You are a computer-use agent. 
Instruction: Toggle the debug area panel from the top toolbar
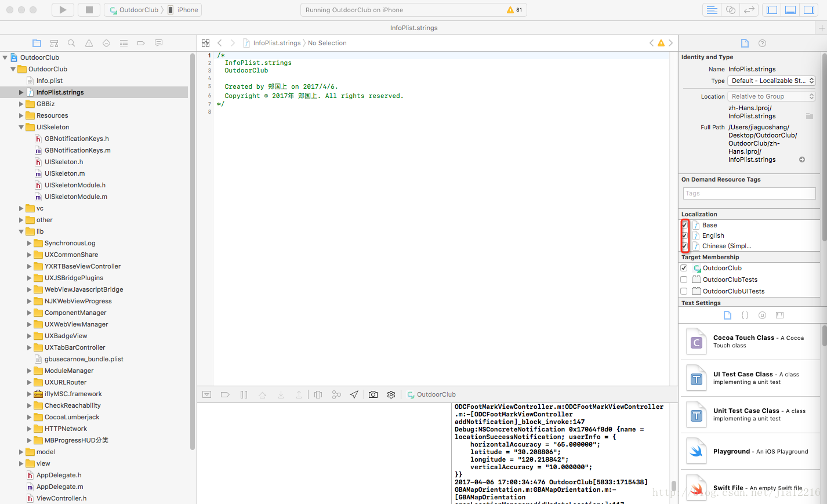click(790, 10)
